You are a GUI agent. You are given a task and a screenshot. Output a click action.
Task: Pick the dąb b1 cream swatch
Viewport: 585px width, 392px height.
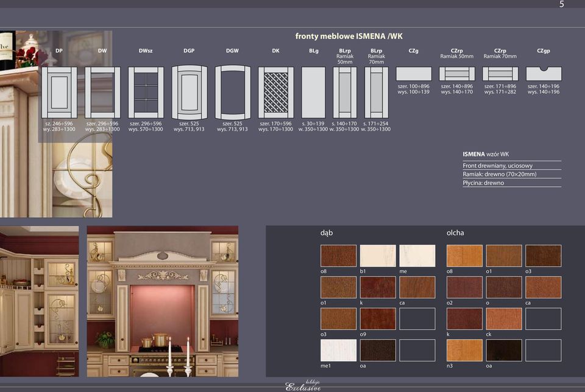point(378,256)
